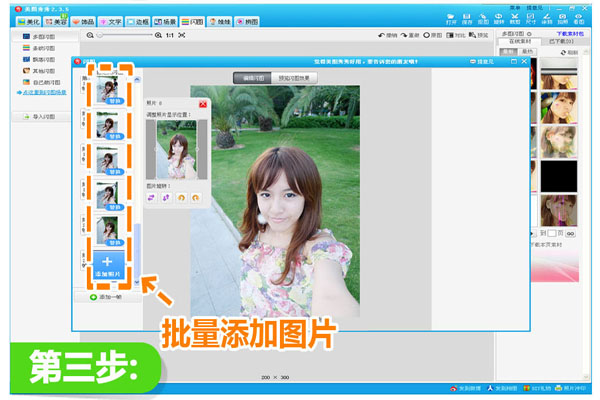The width and height of the screenshot is (600, 400).
Task: Select 条纹闪图 in the left sidebar
Action: coord(40,48)
